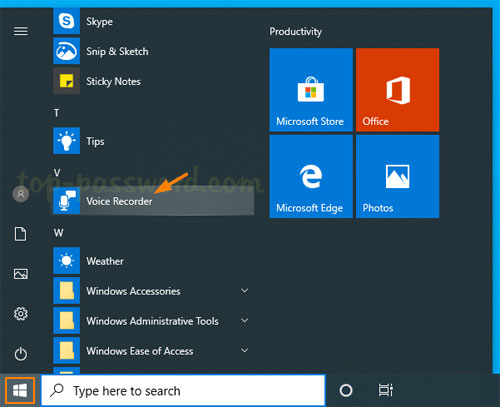Open the Tips app

(153, 141)
